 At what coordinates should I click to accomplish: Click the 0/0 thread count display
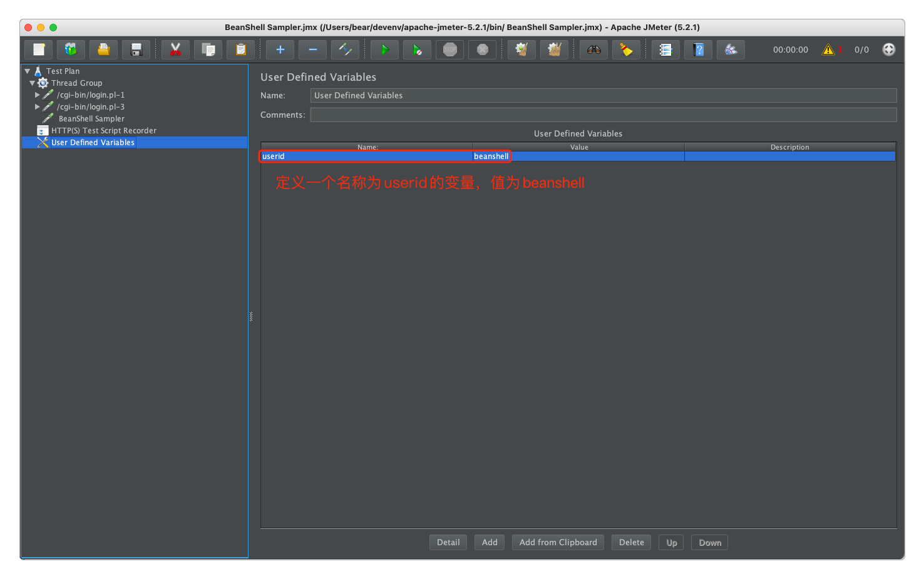[x=861, y=49]
